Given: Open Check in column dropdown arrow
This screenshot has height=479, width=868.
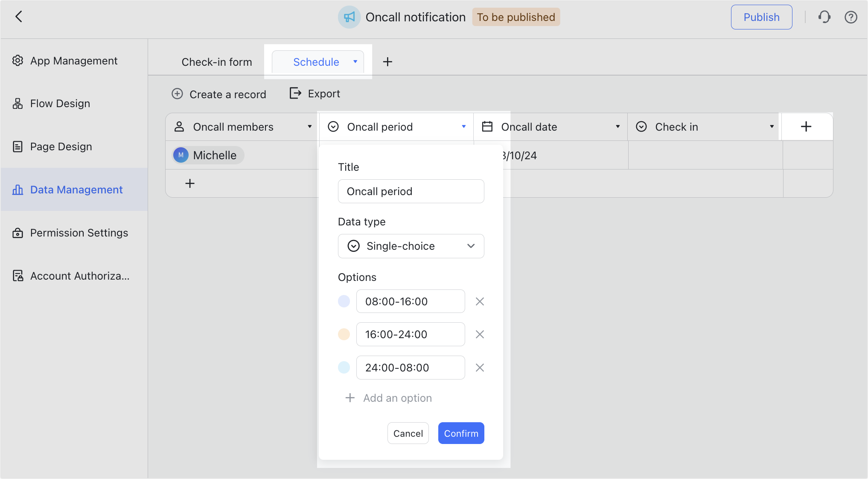Looking at the screenshot, I should coord(772,127).
